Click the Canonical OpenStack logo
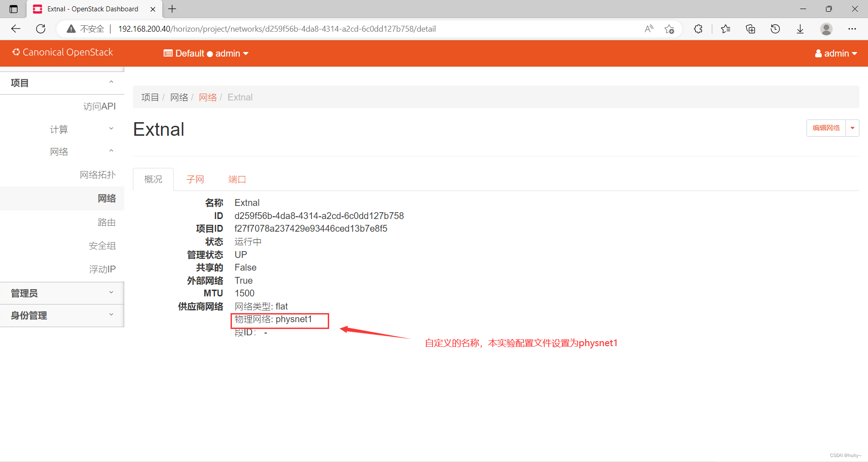 (63, 52)
